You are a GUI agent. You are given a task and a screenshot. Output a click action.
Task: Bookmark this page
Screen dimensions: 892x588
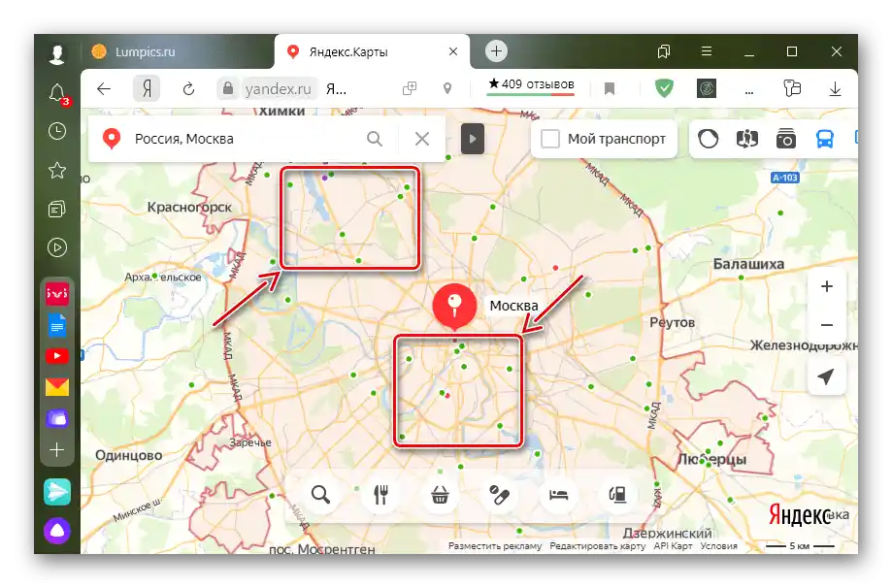tap(610, 88)
